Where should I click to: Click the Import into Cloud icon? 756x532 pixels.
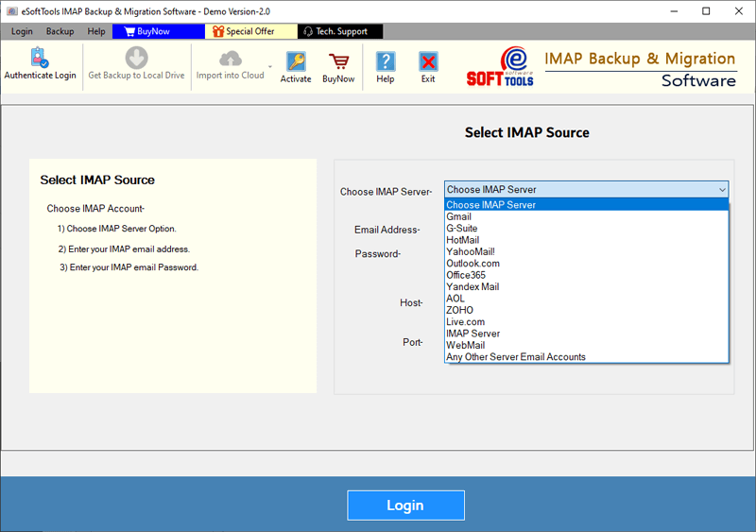tap(231, 64)
